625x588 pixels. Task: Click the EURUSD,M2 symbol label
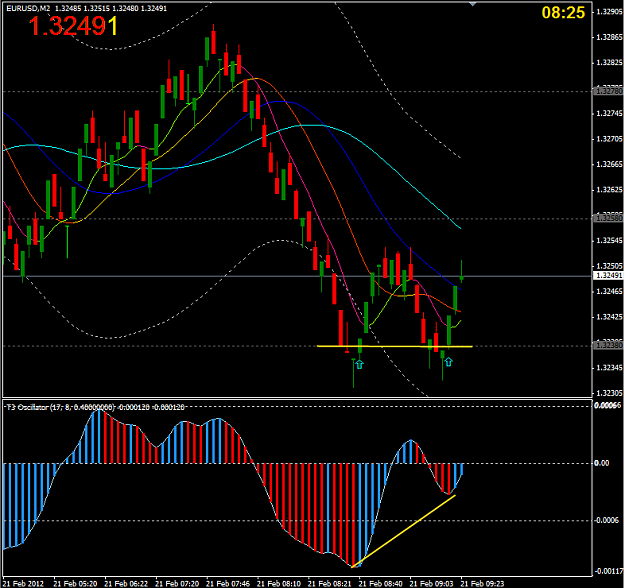[x=29, y=8]
